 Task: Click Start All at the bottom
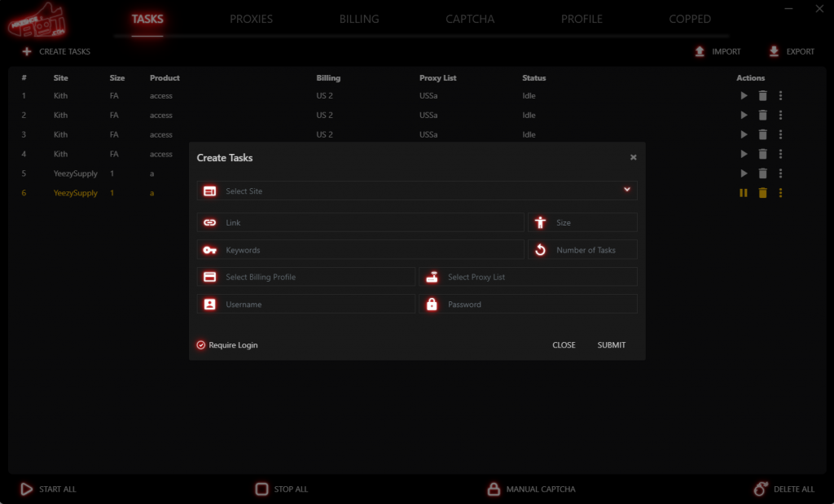click(48, 489)
